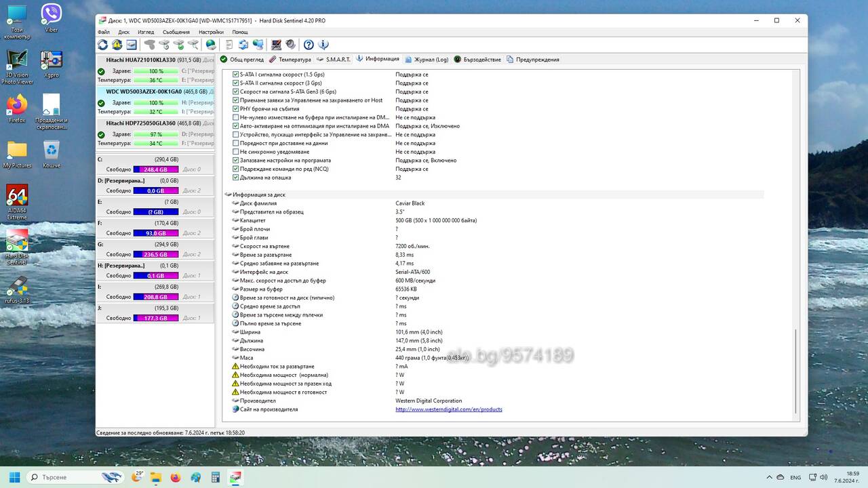Image resolution: width=868 pixels, height=488 pixels.
Task: Click the disk test icon with green check
Action: [x=179, y=45]
